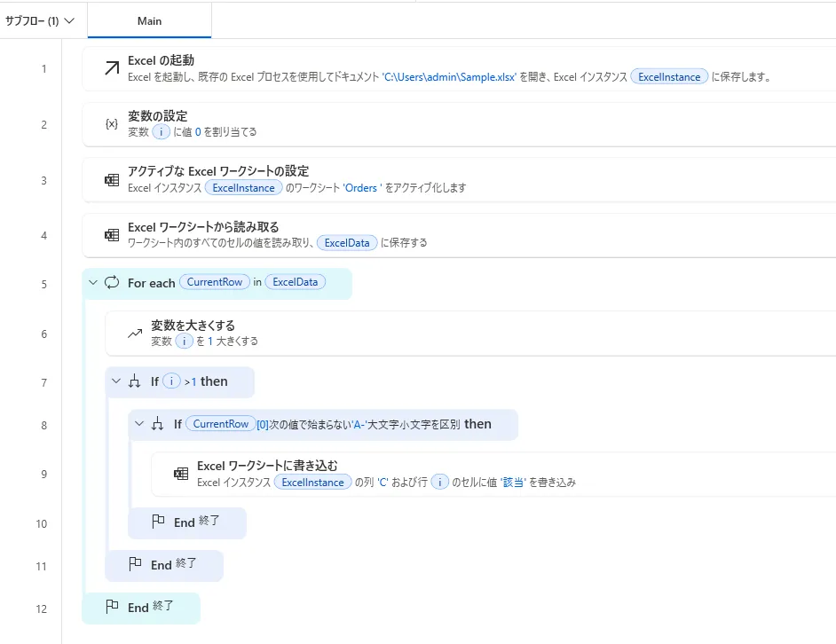Click the Excel icon on write worksheet step

coord(181,474)
